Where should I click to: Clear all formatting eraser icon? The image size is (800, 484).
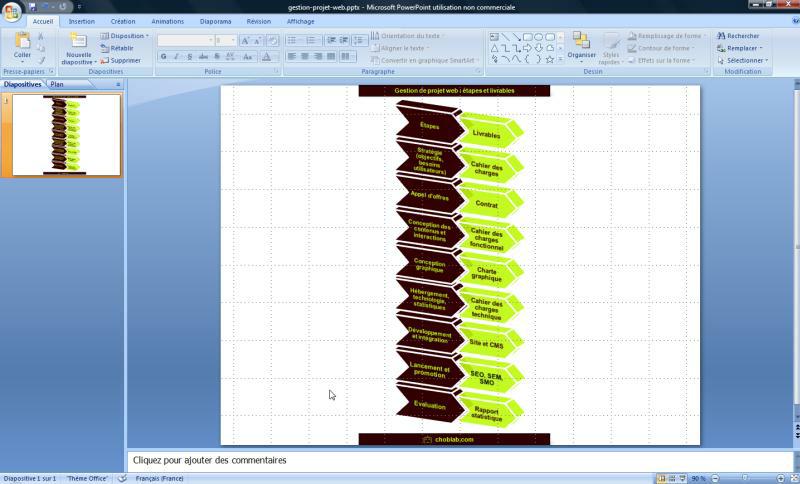tap(273, 41)
